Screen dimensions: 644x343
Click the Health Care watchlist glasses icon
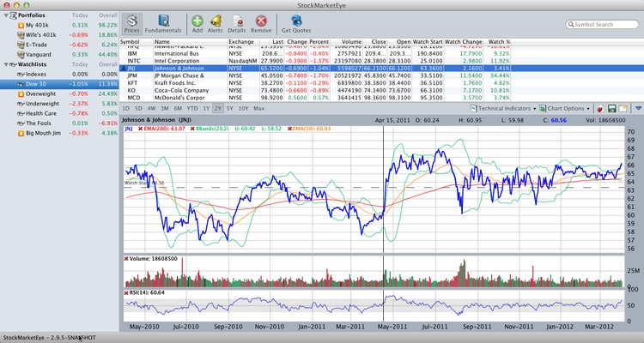point(21,114)
